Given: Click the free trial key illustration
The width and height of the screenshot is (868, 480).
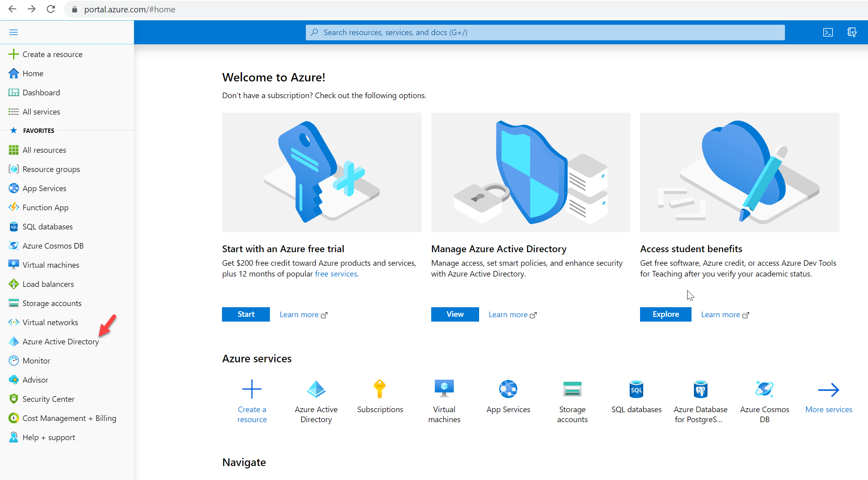Looking at the screenshot, I should click(x=321, y=172).
